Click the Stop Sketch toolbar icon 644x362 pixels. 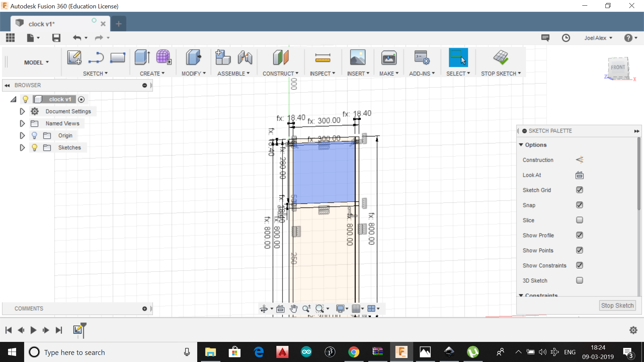point(500,57)
